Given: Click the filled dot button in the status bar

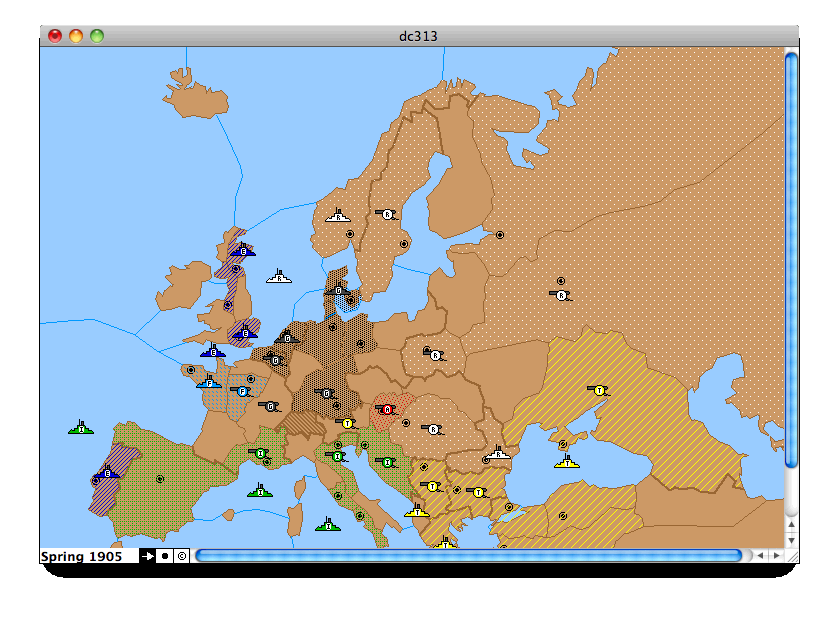Looking at the screenshot, I should (x=165, y=556).
